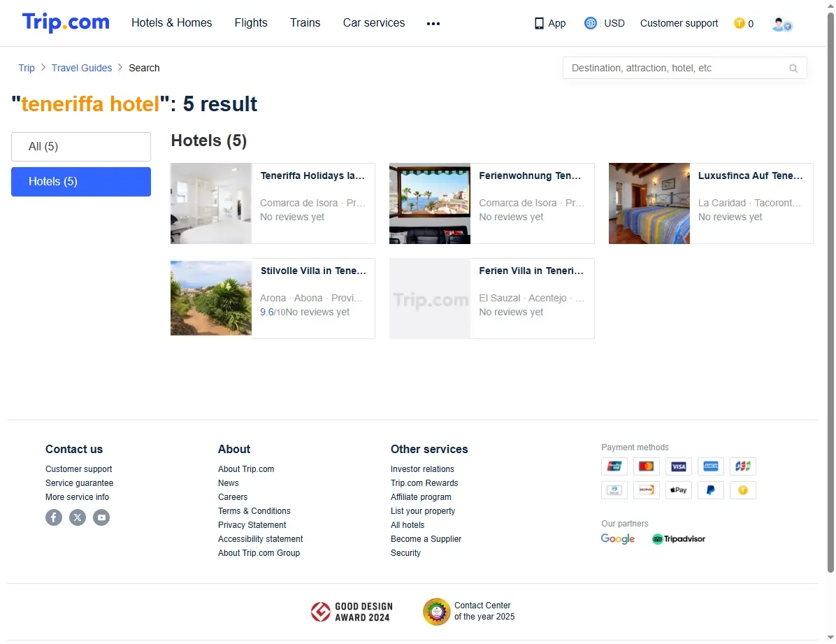Open Security footer link
Viewport: 836px width, 644px height.
(x=405, y=553)
